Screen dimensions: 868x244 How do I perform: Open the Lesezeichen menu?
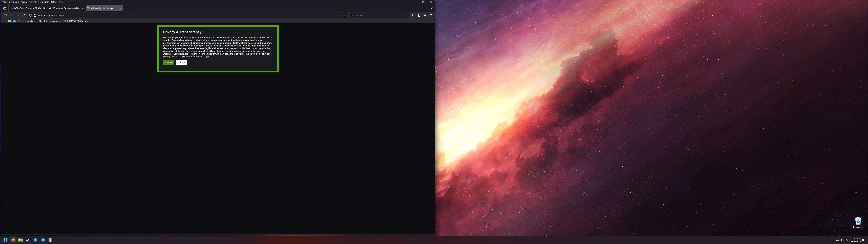tap(43, 2)
